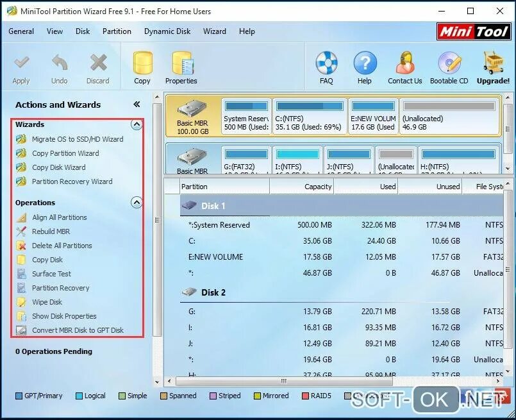The image size is (516, 420).
Task: Click the MiniTool logo
Action: click(474, 31)
